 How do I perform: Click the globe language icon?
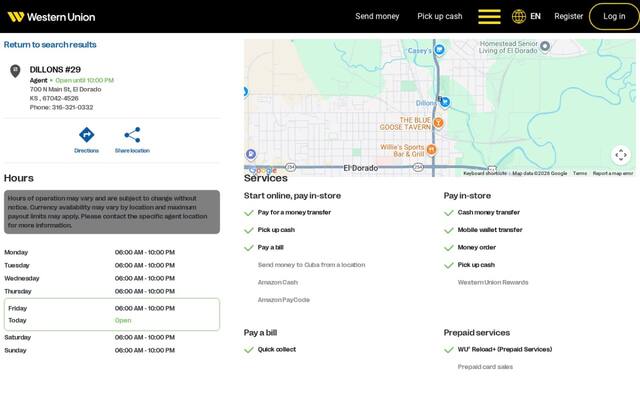click(x=519, y=16)
